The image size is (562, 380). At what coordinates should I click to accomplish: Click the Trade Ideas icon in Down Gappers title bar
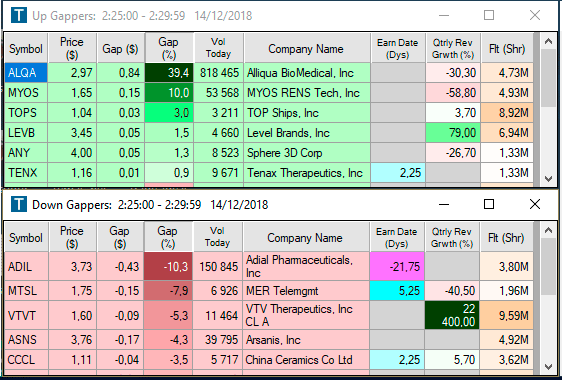[x=19, y=204]
